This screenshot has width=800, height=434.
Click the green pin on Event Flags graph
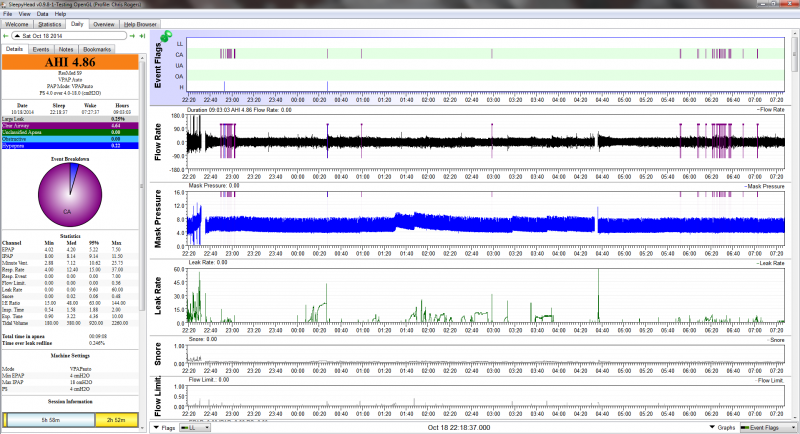coord(164,38)
